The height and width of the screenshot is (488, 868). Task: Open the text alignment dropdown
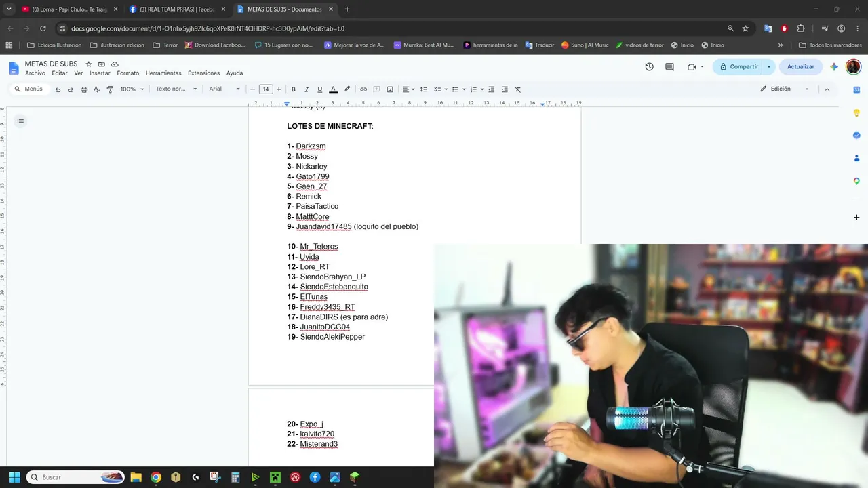tap(408, 89)
